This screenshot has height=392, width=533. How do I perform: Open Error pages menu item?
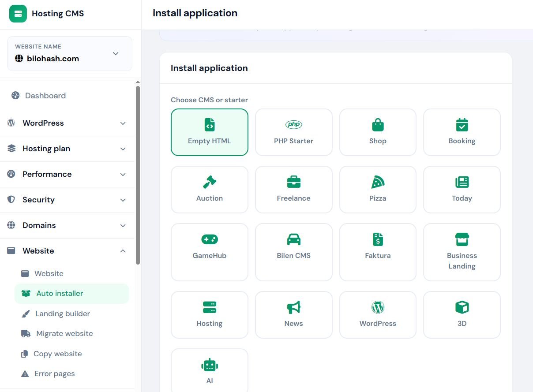pos(72,374)
